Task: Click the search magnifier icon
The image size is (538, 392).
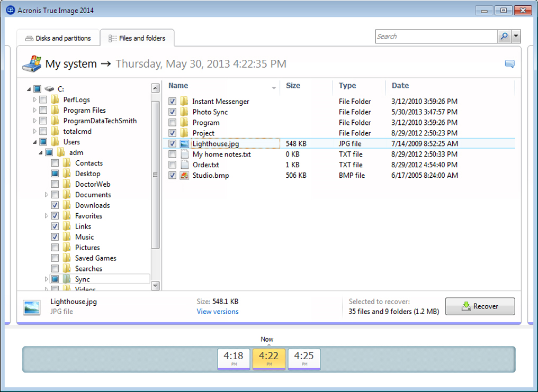Action: point(504,37)
